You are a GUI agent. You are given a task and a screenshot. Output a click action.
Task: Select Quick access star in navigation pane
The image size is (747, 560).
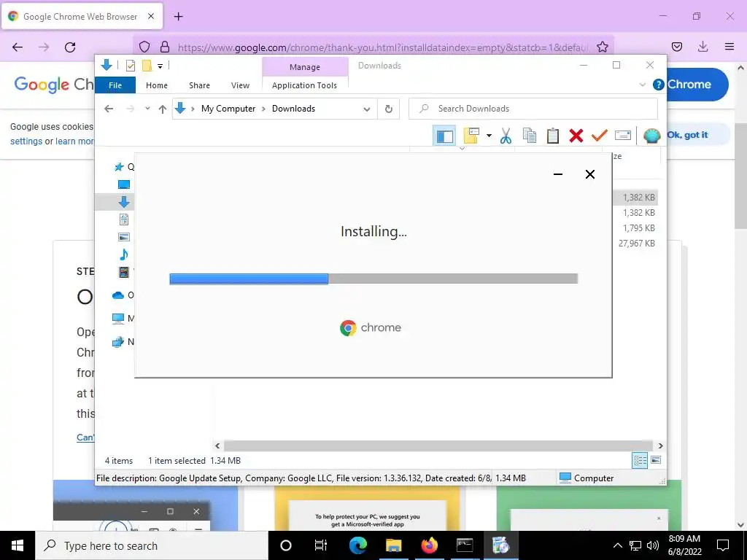[119, 167]
